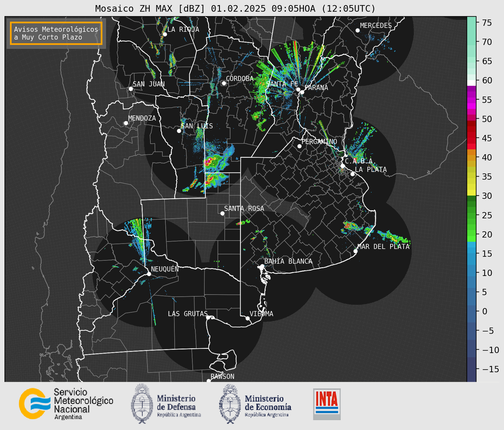
Task: Click the 30 dBZ yellow band on color scale
Action: click(x=471, y=193)
